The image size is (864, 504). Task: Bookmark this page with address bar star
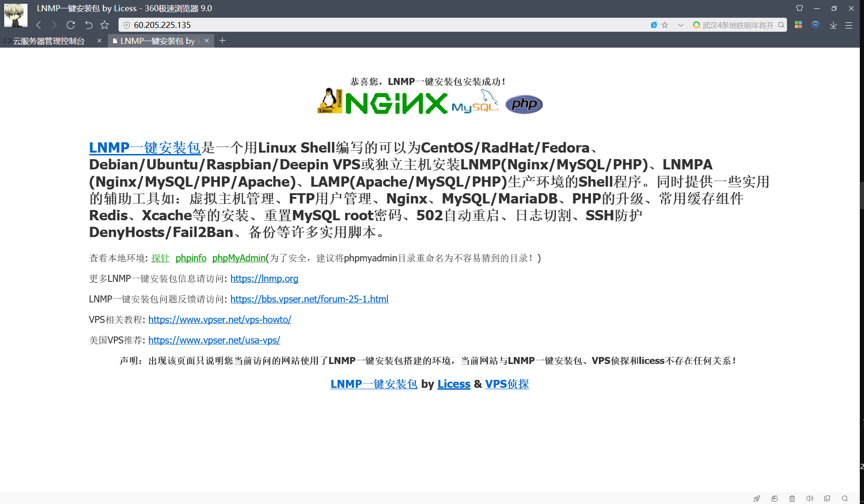(665, 25)
